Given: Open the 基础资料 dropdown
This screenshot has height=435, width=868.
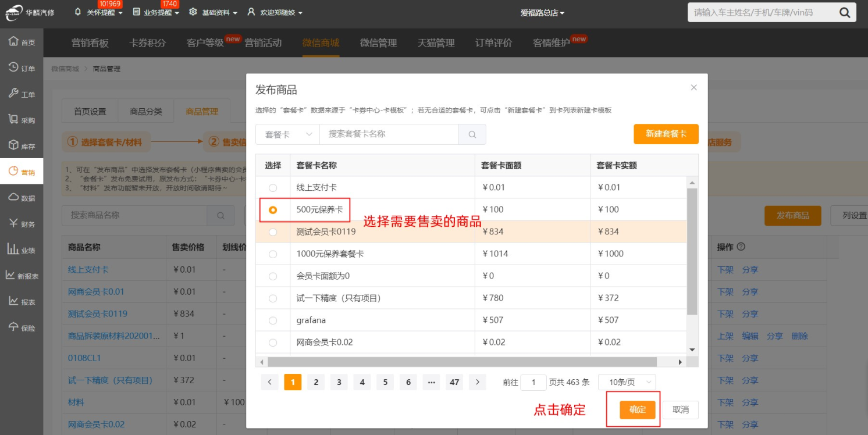Looking at the screenshot, I should coord(213,12).
